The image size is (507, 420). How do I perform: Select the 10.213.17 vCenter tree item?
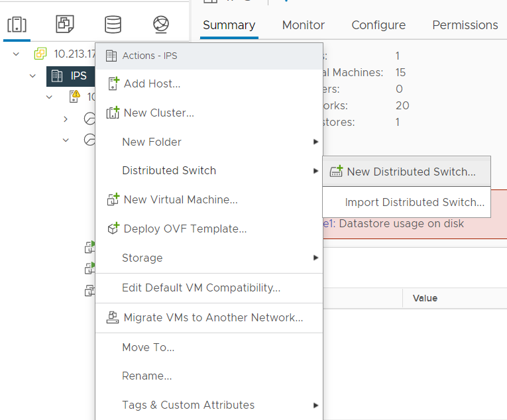click(x=74, y=54)
